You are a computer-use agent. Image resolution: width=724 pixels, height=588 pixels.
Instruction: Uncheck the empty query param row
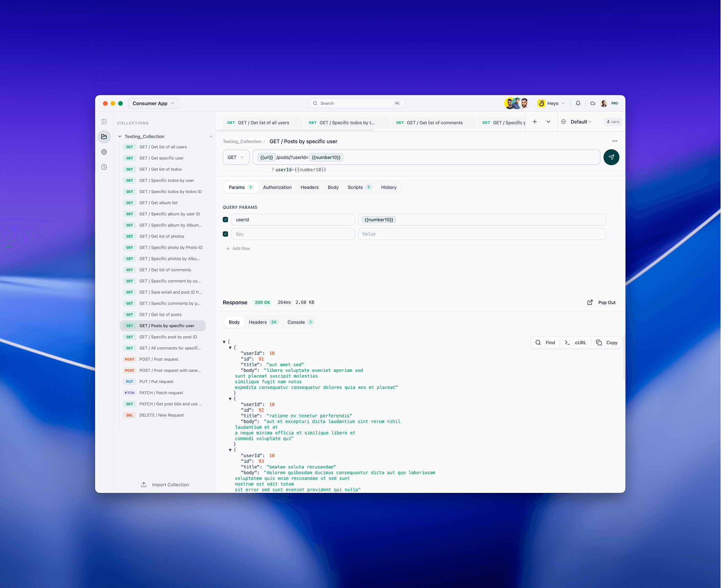225,234
